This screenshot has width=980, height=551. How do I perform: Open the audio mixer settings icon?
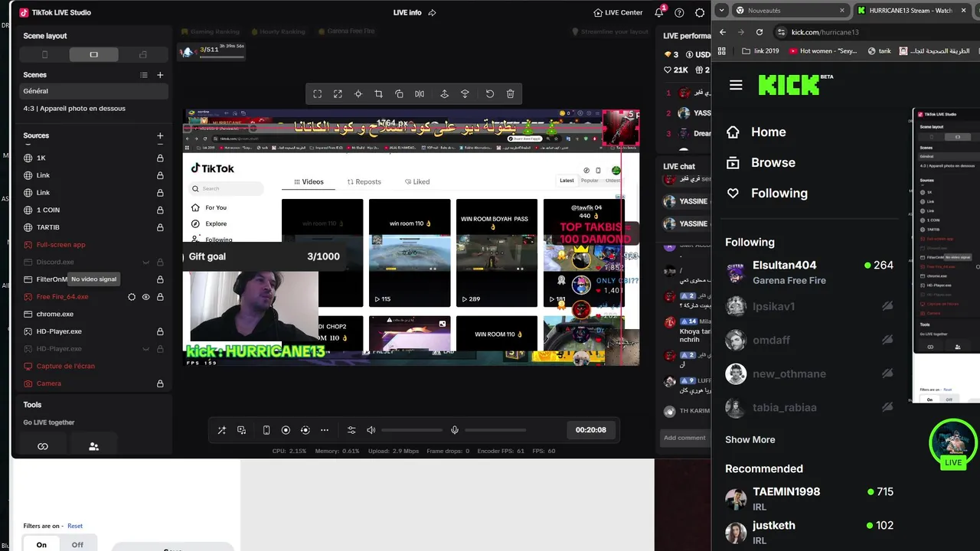351,430
